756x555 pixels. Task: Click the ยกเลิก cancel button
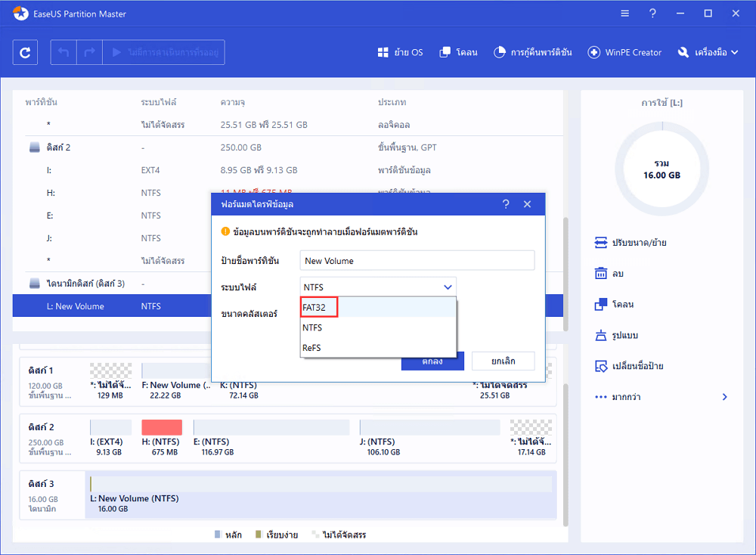503,361
